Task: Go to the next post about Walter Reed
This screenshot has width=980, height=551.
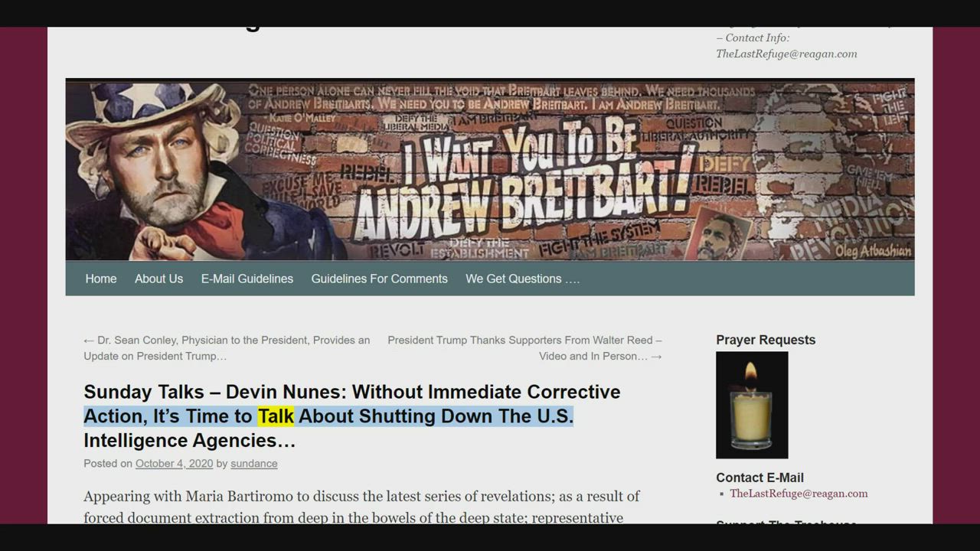Action: pos(524,348)
